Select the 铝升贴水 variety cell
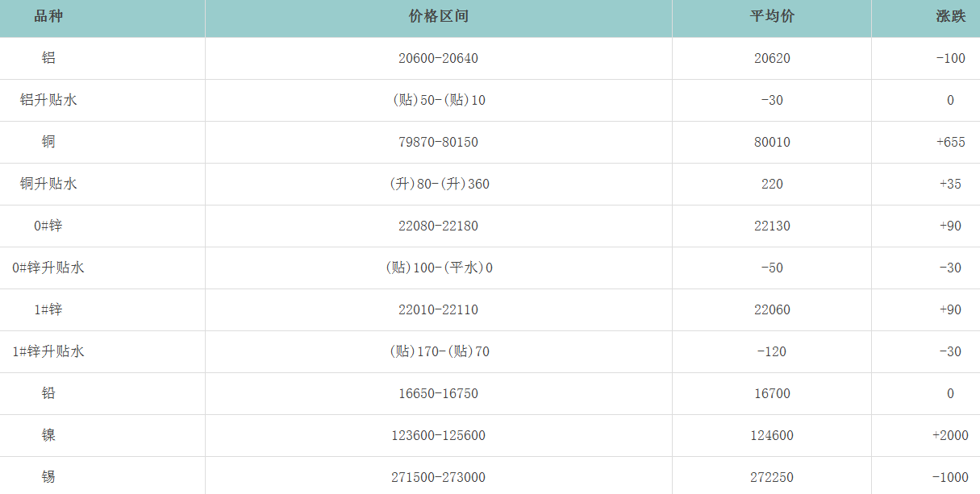Image resolution: width=980 pixels, height=494 pixels. click(48, 101)
